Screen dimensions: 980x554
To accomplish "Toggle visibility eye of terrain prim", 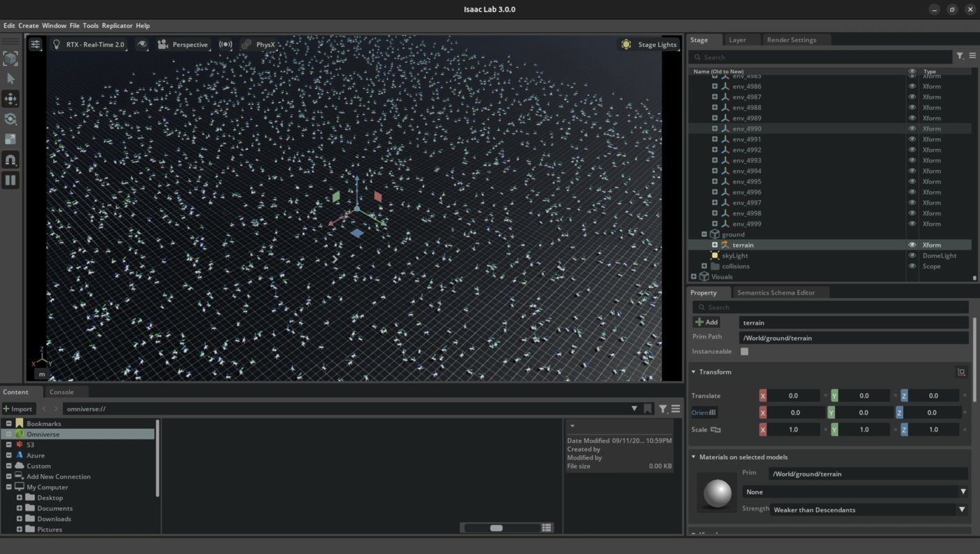I will [x=912, y=245].
